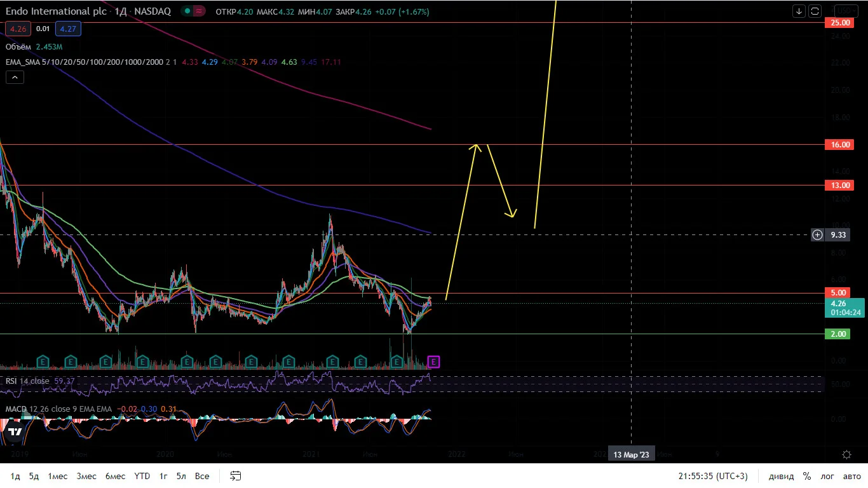The image size is (868, 488).
Task: Collapse the indicator legend chevron
Action: [x=15, y=78]
